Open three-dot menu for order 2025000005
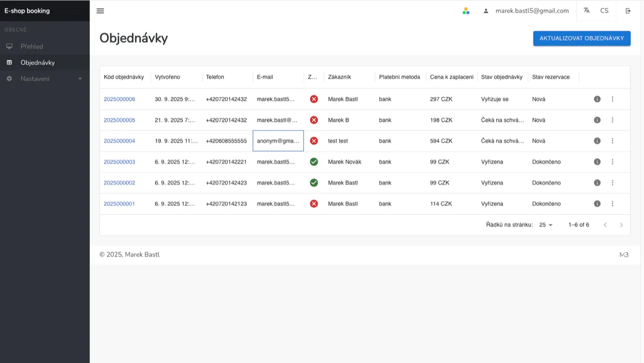Image resolution: width=644 pixels, height=363 pixels. coord(612,120)
